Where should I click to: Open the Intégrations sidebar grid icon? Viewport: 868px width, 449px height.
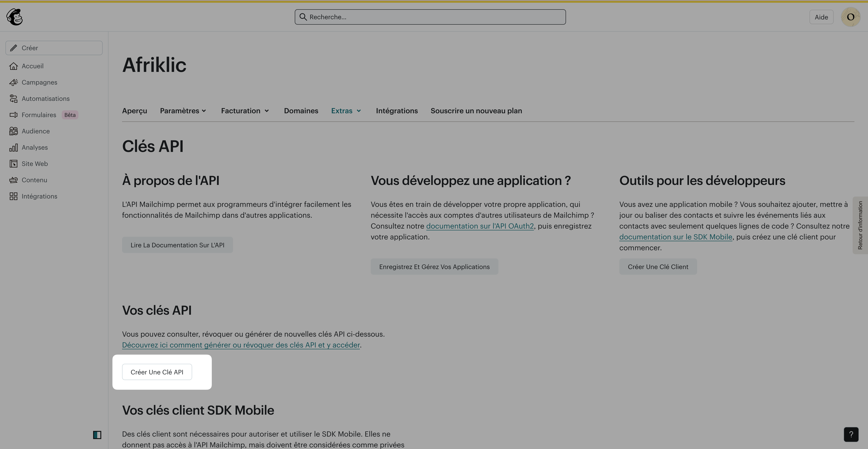point(14,196)
